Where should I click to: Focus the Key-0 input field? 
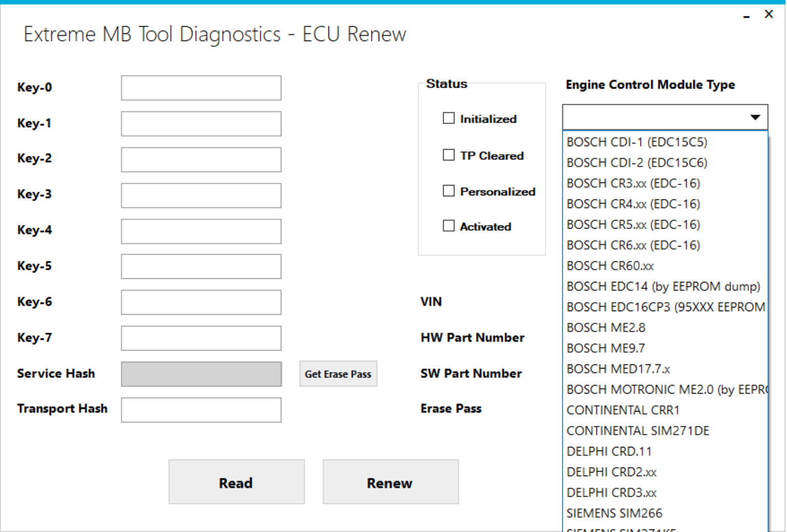tap(201, 88)
